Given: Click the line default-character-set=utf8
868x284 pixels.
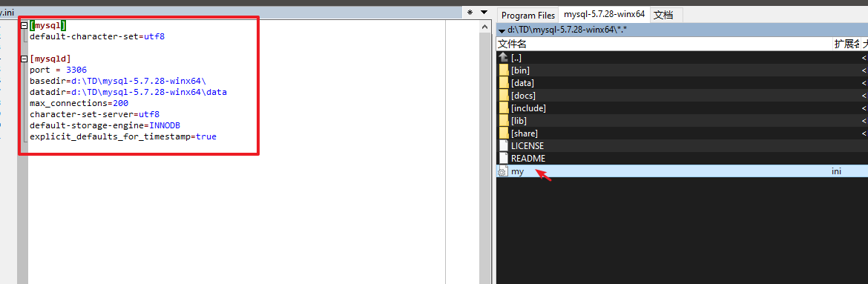Looking at the screenshot, I should (x=97, y=37).
